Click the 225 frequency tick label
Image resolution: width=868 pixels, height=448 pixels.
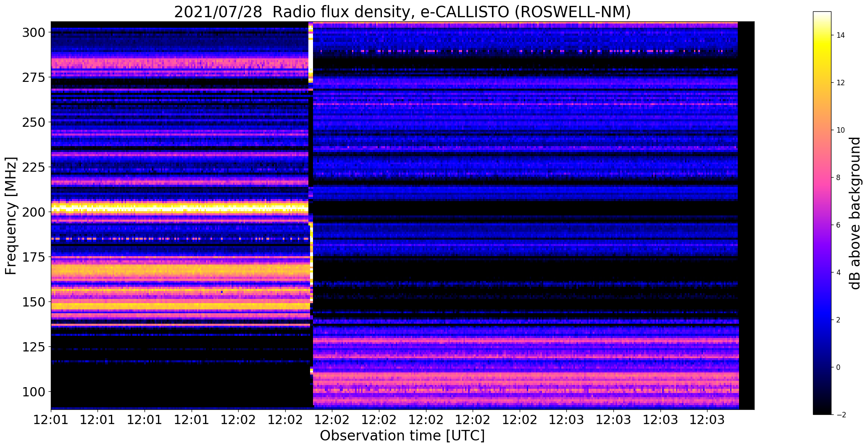click(x=34, y=167)
